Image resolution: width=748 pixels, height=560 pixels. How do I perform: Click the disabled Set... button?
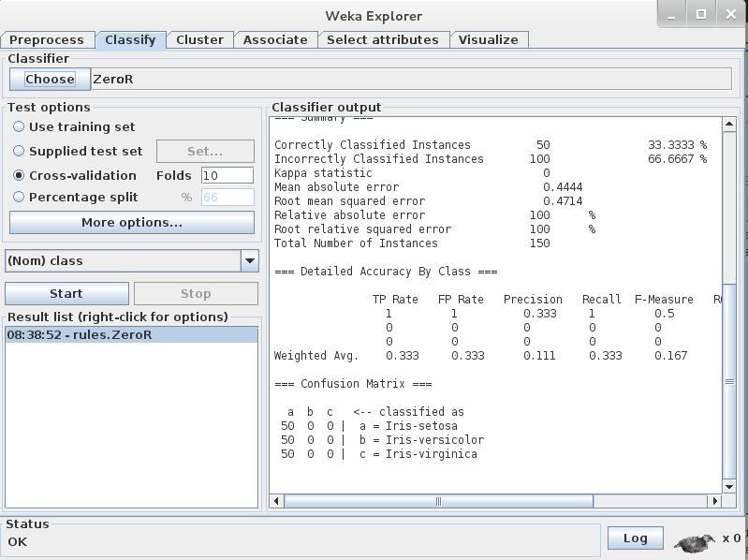tap(205, 151)
